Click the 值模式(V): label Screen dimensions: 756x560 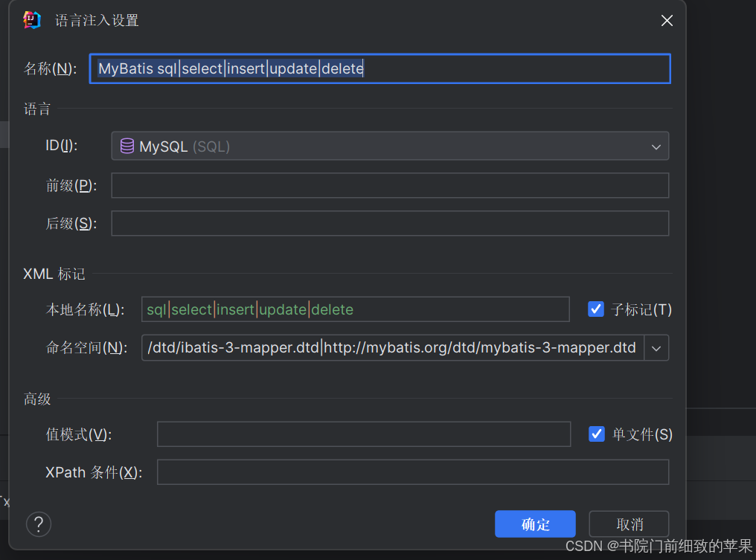[79, 434]
